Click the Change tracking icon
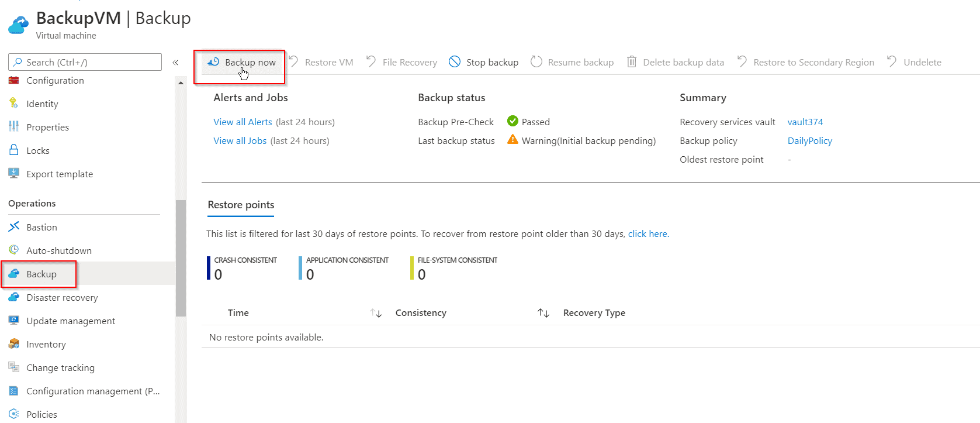This screenshot has height=423, width=980. point(14,367)
